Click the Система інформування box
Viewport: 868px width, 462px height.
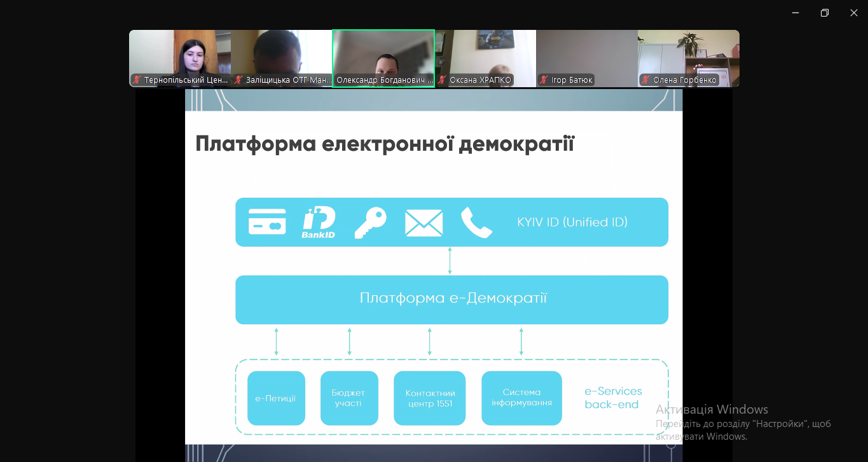coord(521,398)
